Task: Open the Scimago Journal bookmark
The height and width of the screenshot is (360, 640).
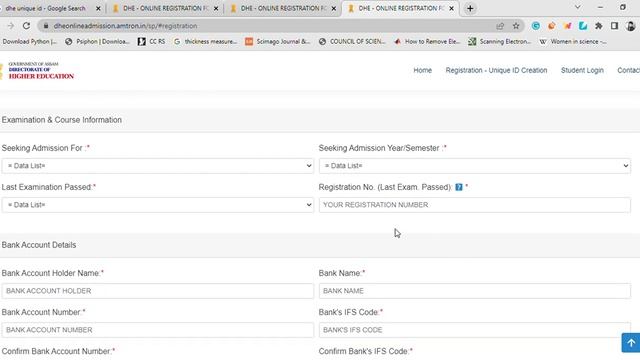Action: pyautogui.click(x=278, y=41)
